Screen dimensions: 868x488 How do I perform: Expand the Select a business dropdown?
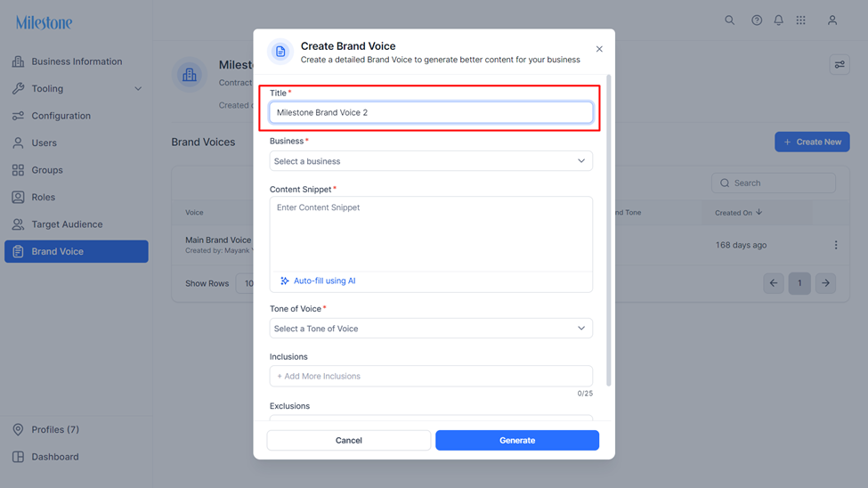(431, 161)
